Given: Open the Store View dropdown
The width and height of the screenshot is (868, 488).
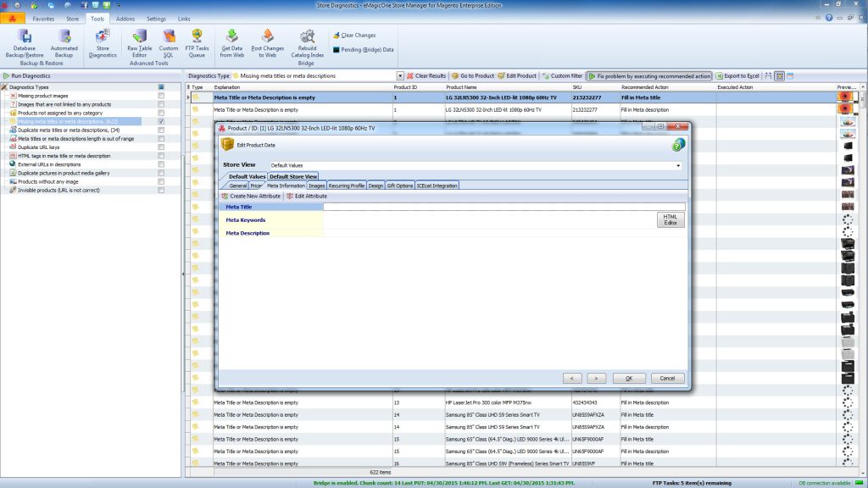Looking at the screenshot, I should click(678, 165).
